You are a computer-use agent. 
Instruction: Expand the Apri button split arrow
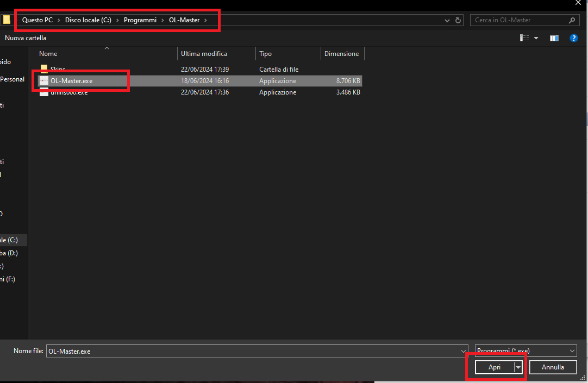pos(518,367)
